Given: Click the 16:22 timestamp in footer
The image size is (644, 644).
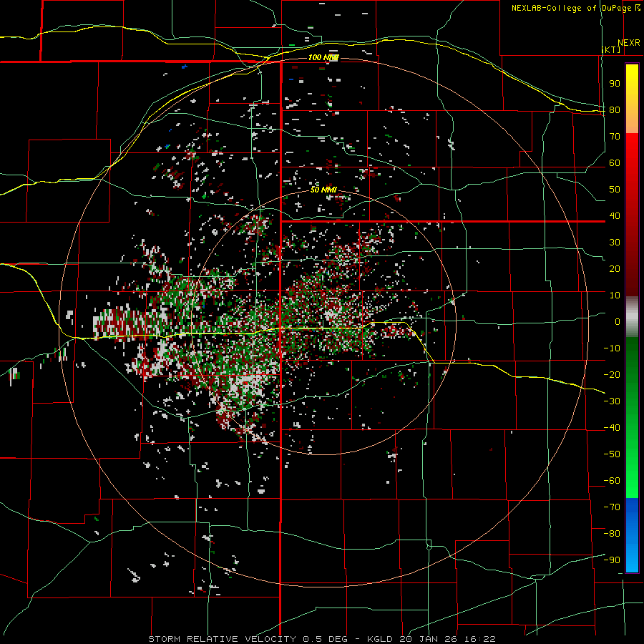Looking at the screenshot, I should (481, 639).
